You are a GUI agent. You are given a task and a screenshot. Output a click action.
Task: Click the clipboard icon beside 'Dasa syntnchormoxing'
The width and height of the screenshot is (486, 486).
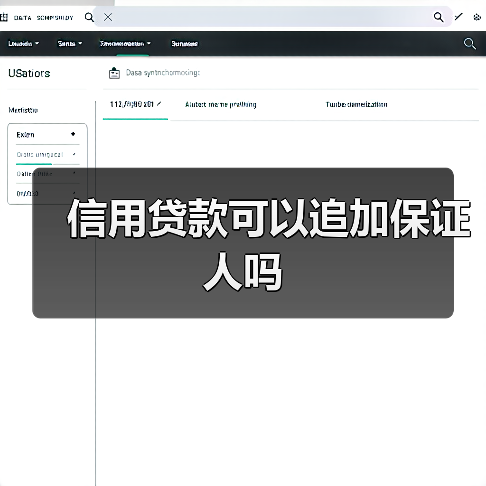coord(114,73)
